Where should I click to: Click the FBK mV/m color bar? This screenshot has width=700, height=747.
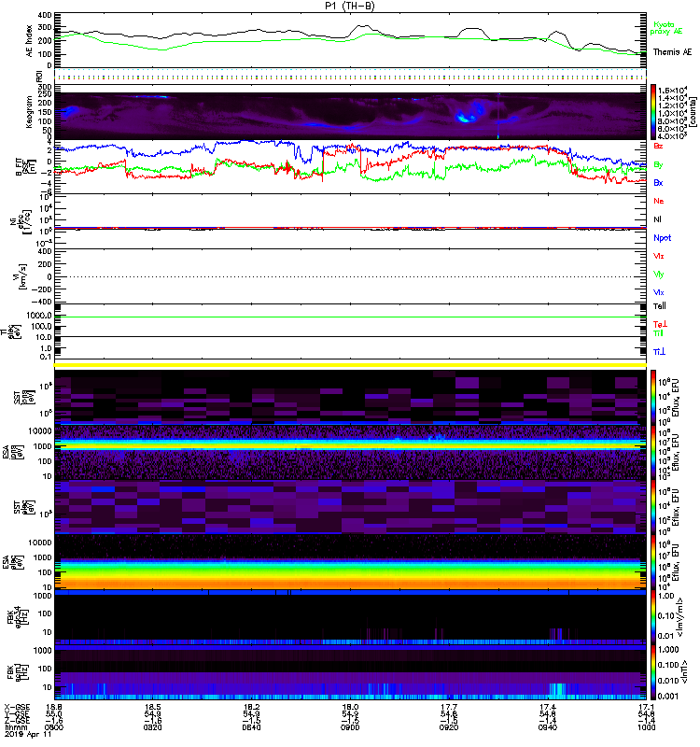pos(653,617)
